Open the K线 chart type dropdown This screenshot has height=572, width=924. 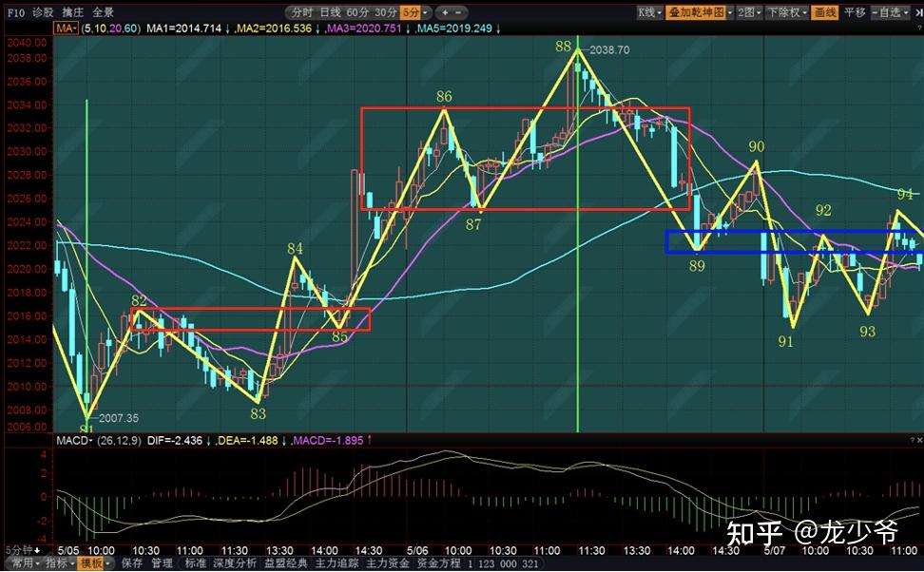(x=649, y=12)
